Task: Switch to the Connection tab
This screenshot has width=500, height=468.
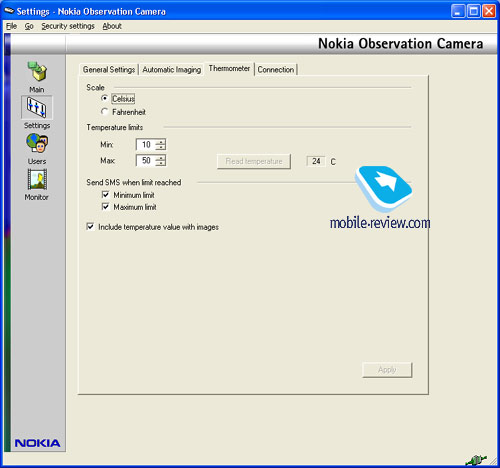Action: coord(276,70)
